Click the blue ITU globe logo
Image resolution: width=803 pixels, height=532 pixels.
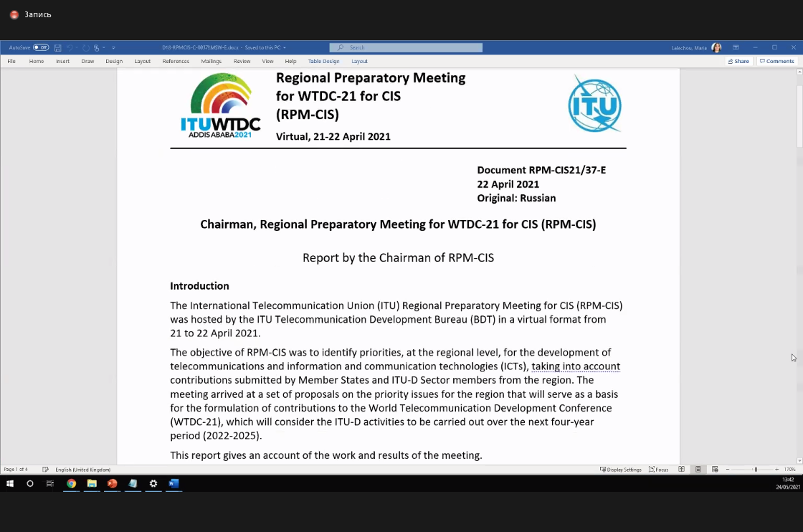click(594, 104)
